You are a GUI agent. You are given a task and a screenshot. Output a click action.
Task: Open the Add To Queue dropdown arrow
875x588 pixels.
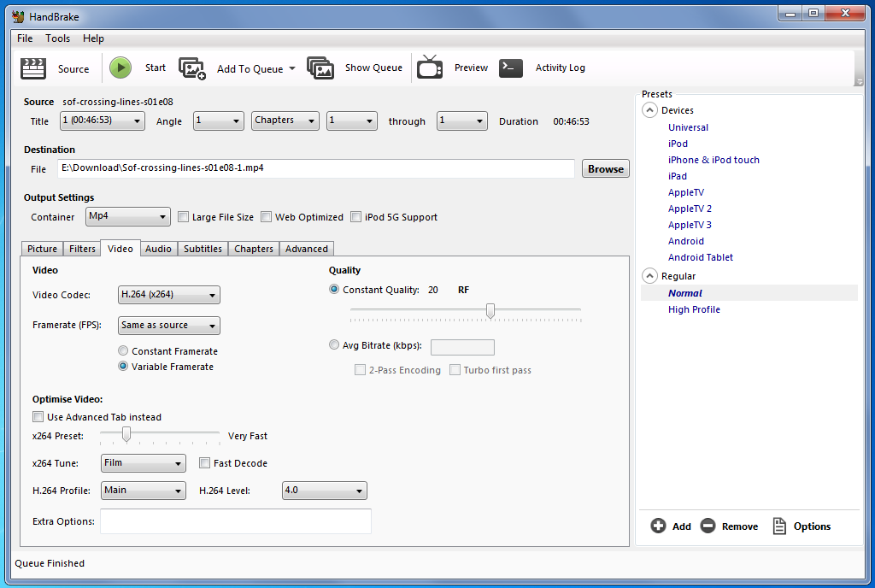click(292, 68)
